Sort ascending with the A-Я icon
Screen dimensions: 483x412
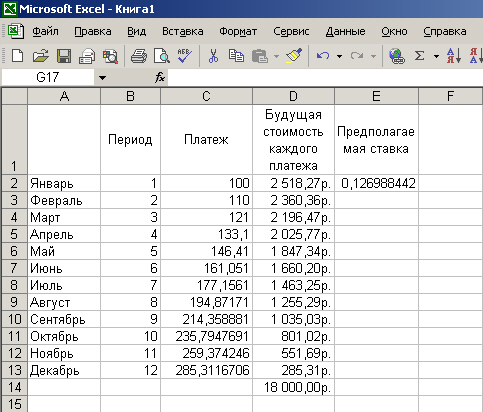454,56
